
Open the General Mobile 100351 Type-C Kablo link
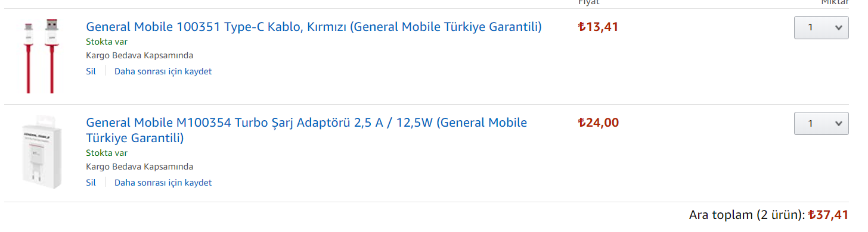pyautogui.click(x=314, y=27)
